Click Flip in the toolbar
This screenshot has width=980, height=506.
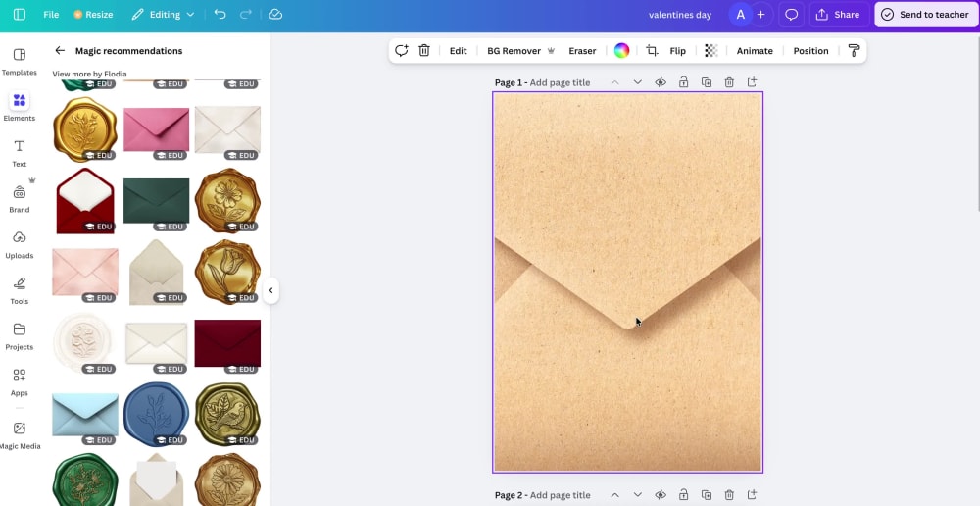[x=677, y=51]
